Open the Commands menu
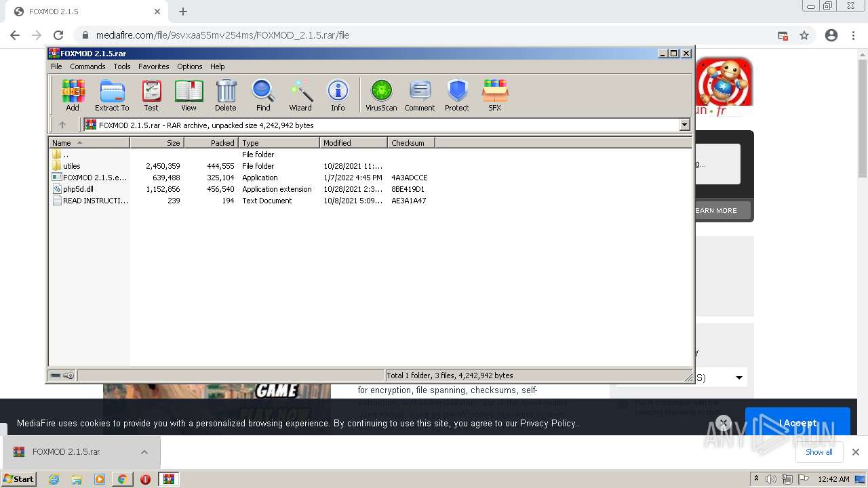This screenshot has width=868, height=488. (87, 66)
